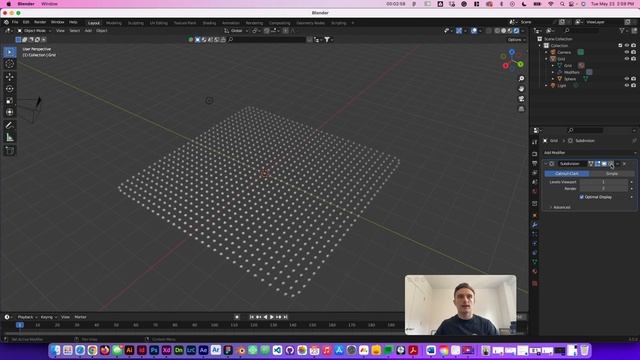The height and width of the screenshot is (360, 640).
Task: Click play animation button
Action: pos(272,317)
